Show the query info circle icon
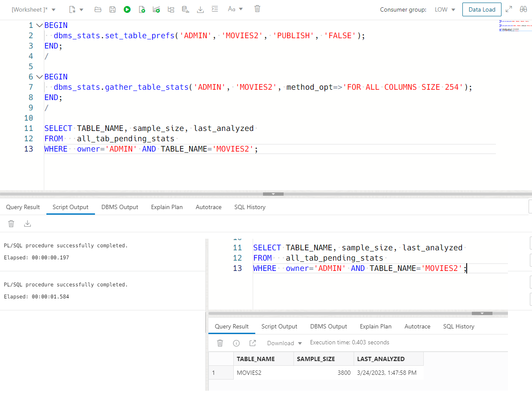Screen dimensions: 532x398 click(x=236, y=343)
